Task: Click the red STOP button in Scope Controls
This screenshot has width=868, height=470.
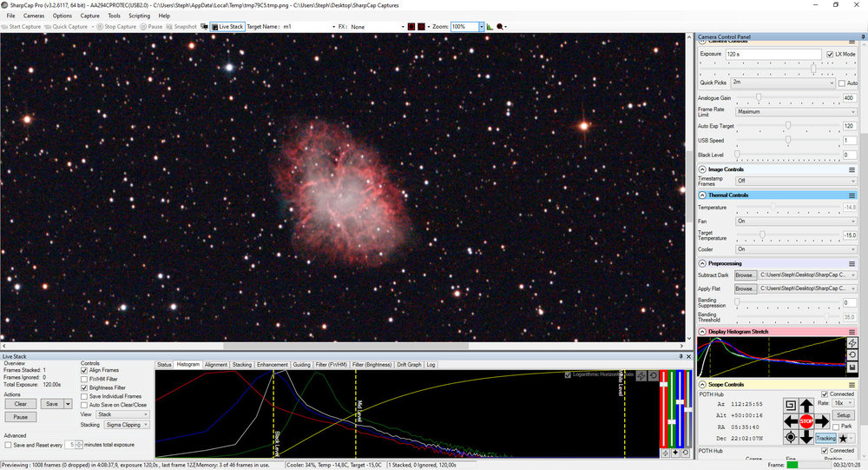Action: pyautogui.click(x=806, y=421)
